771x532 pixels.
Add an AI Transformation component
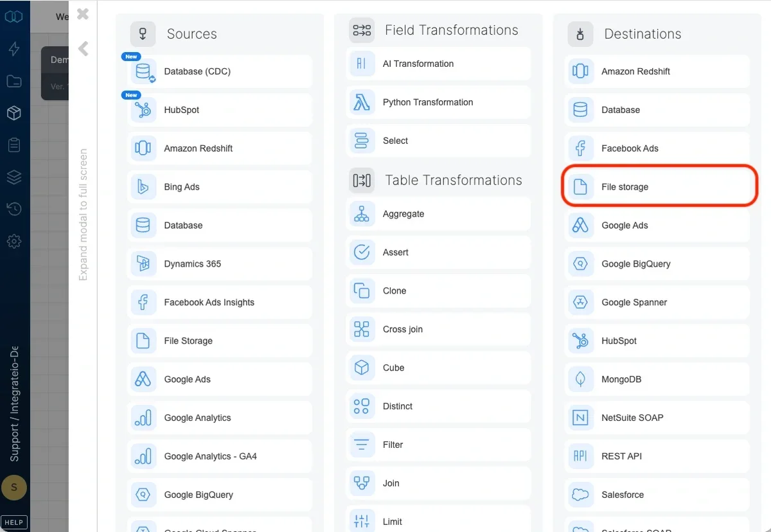[439, 64]
